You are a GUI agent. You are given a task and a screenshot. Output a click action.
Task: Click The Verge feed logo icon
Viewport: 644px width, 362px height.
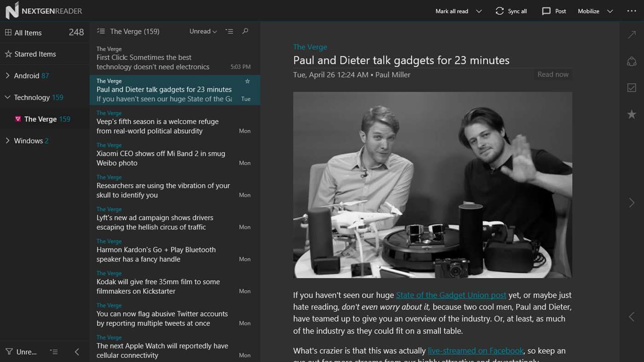(18, 119)
